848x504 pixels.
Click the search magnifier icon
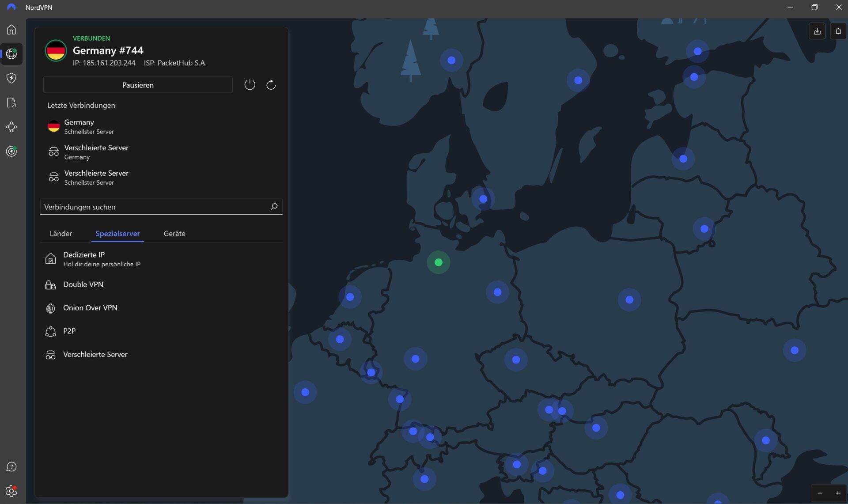pos(274,206)
